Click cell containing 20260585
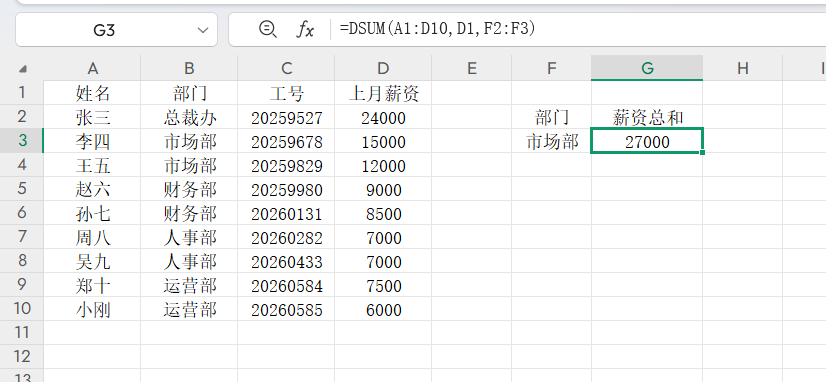This screenshot has width=826, height=382. [x=286, y=309]
